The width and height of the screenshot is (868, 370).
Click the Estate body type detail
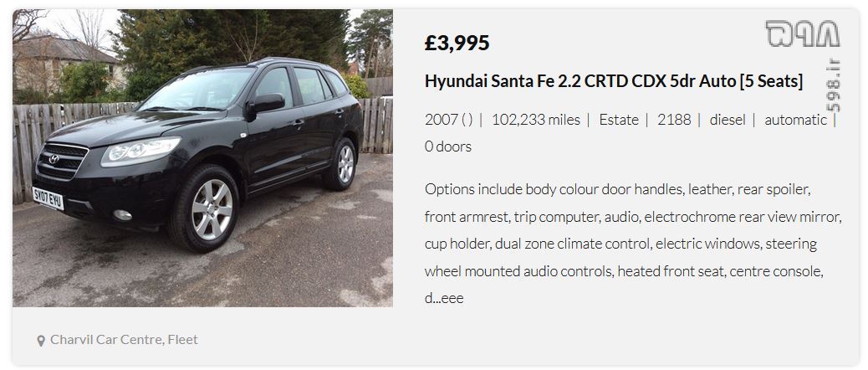point(619,120)
